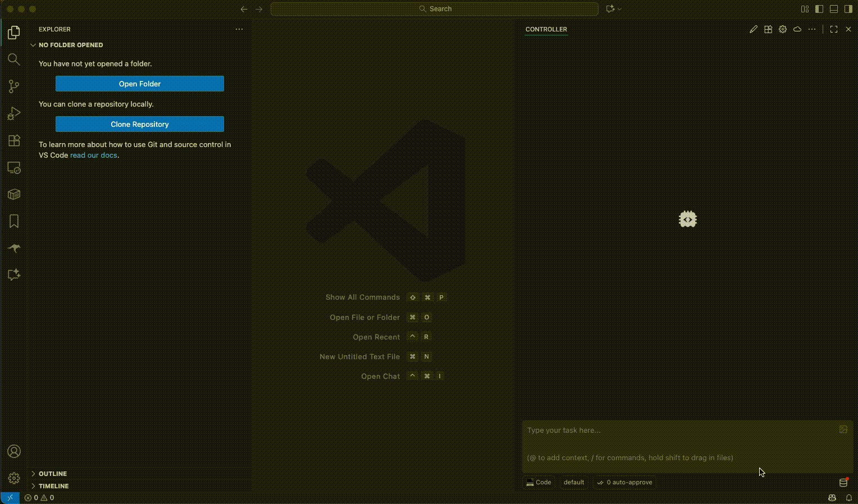
Task: Click the Open Folder button
Action: pyautogui.click(x=140, y=84)
